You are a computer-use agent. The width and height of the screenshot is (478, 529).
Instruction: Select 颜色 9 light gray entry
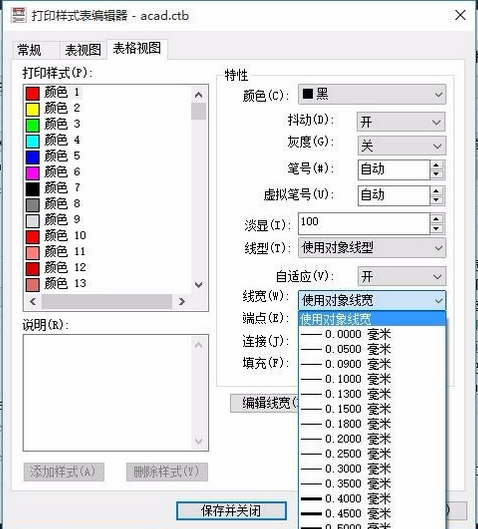click(x=108, y=220)
